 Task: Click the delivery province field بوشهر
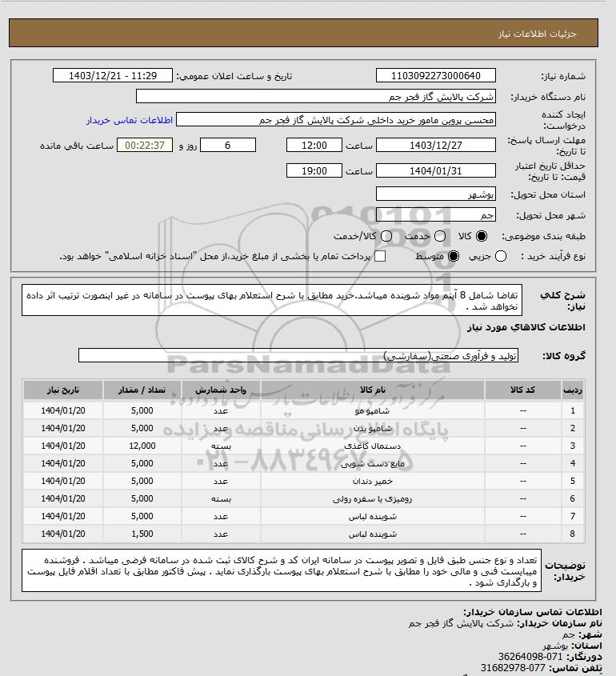[436, 194]
